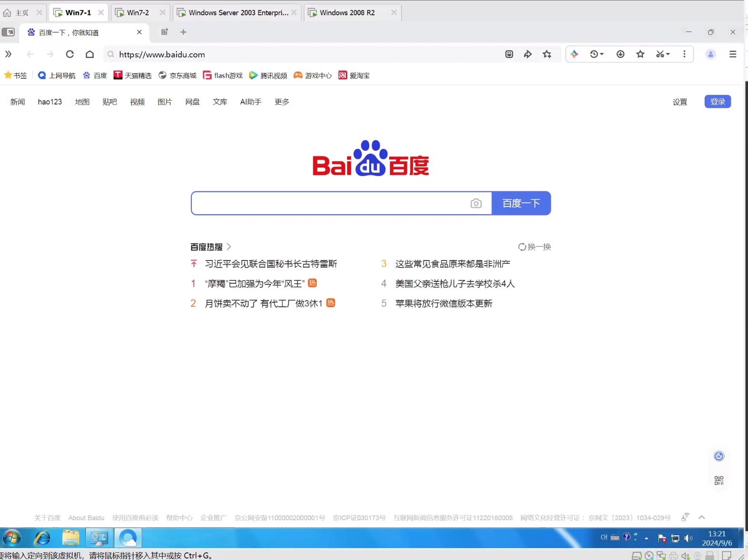Open history dropdown with clock icon
Viewport: 748px width, 560px height.
pyautogui.click(x=597, y=54)
